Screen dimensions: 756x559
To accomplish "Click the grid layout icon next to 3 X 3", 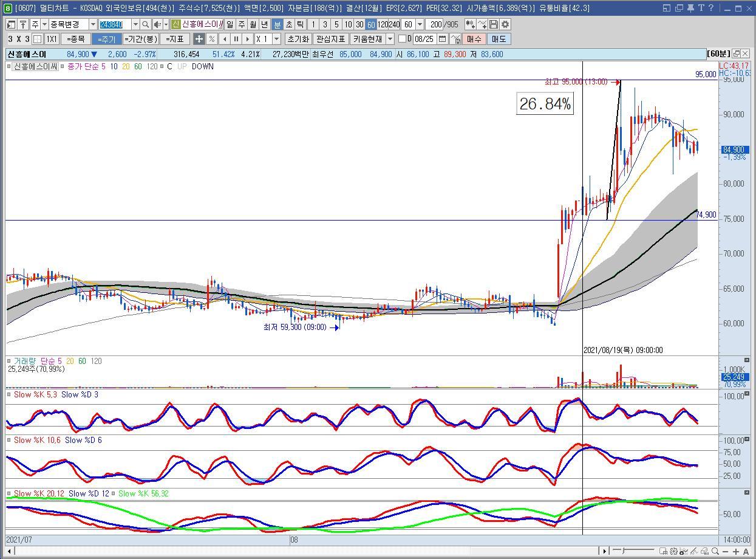I will coord(37,39).
